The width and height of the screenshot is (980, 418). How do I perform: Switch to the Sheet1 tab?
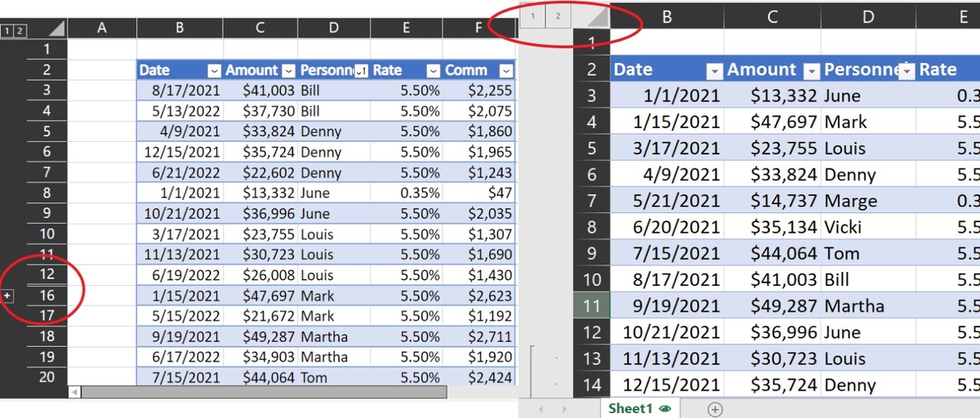coord(630,409)
